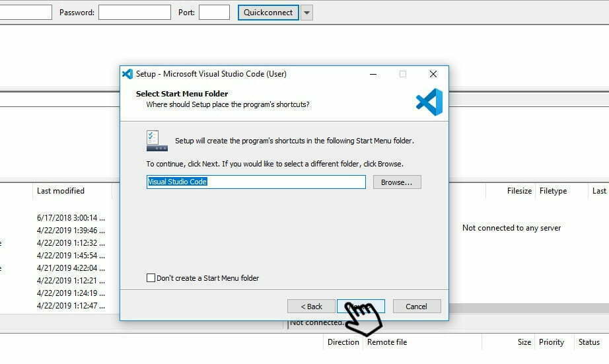Close the VS Code Setup dialog

click(x=433, y=74)
